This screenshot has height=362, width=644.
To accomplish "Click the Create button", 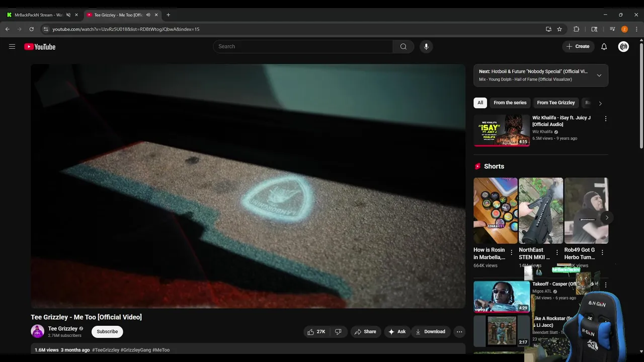I will 578,46.
